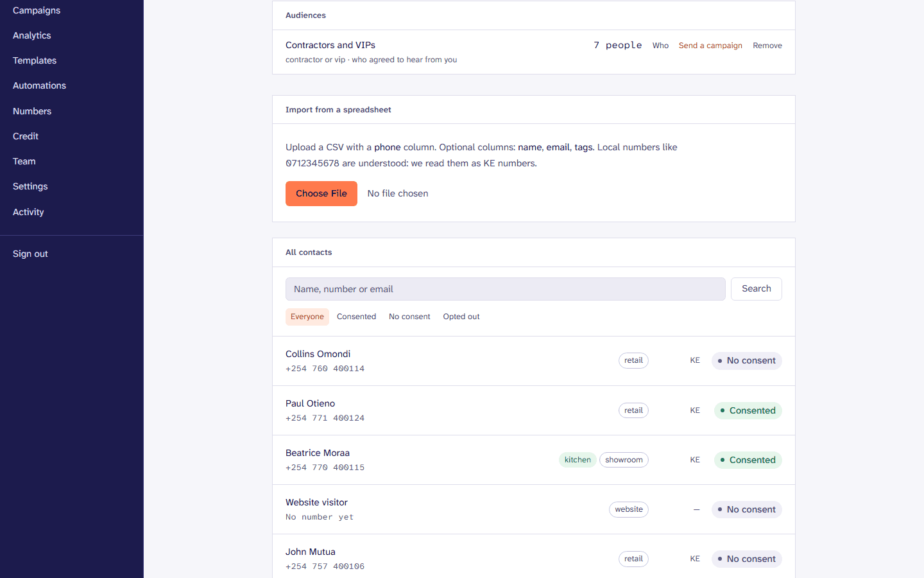The height and width of the screenshot is (578, 924).
Task: Sign out of the account
Action: tap(30, 254)
